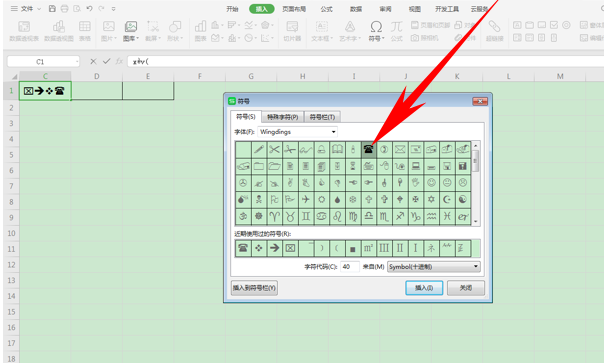Image resolution: width=604 pixels, height=364 pixels.
Task: Open the WordArt tool
Action: [350, 31]
